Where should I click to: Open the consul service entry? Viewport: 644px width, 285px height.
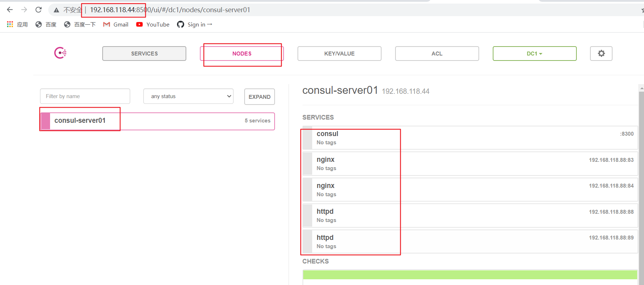click(470, 138)
